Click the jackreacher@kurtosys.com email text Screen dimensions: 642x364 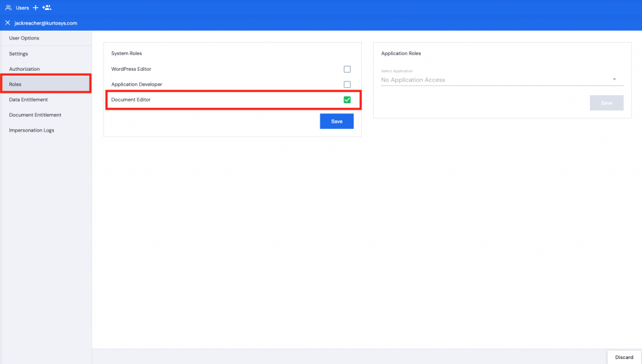pos(46,23)
